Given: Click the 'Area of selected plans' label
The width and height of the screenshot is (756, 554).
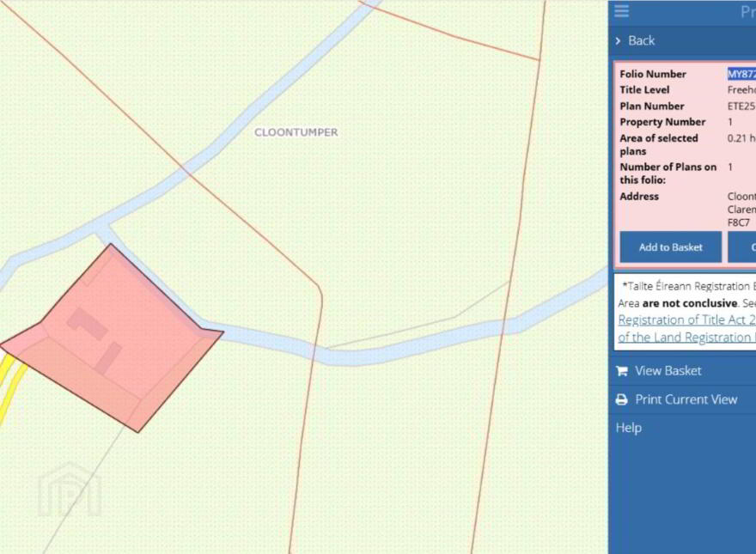Looking at the screenshot, I should click(659, 144).
